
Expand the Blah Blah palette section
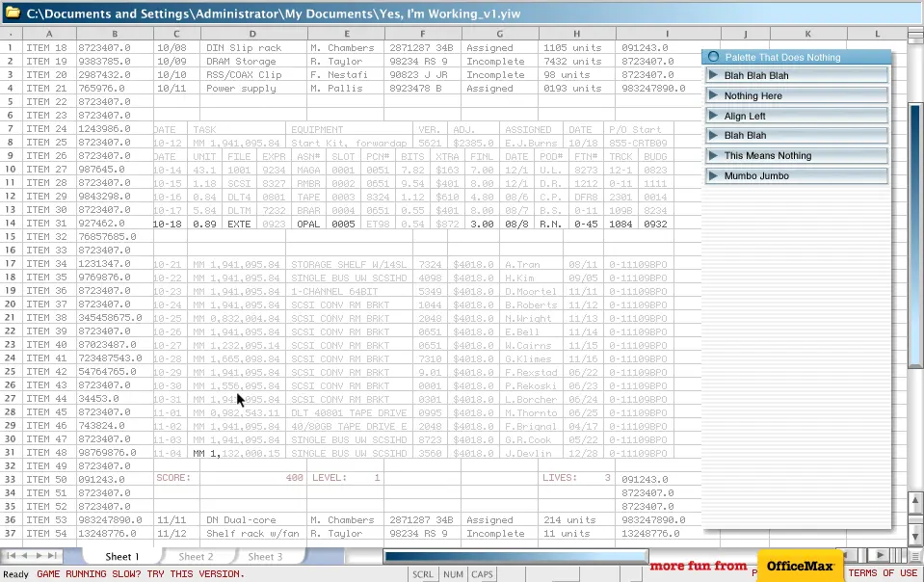(x=797, y=136)
